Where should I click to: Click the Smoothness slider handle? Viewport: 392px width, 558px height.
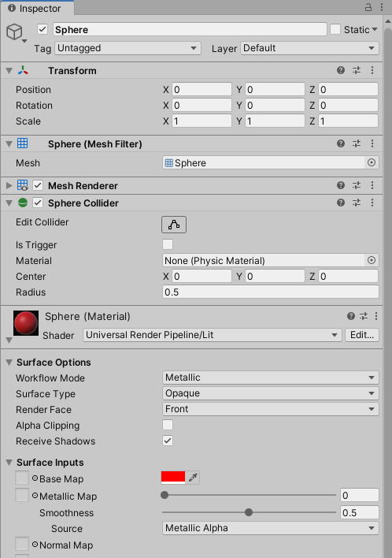(x=249, y=512)
